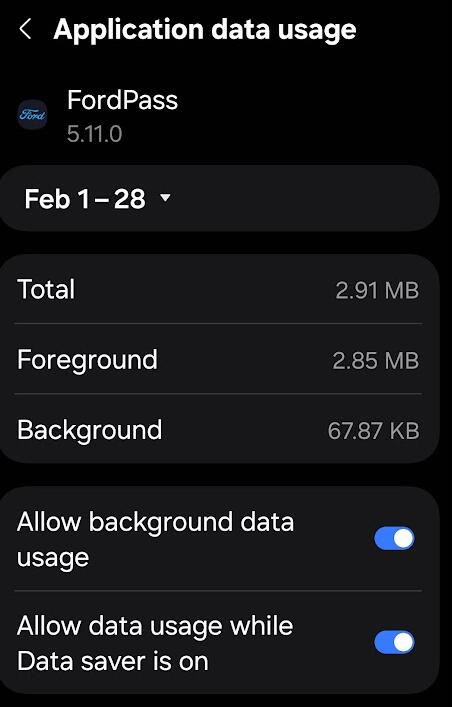Open the Feb 1 – 28 period selector

219,198
